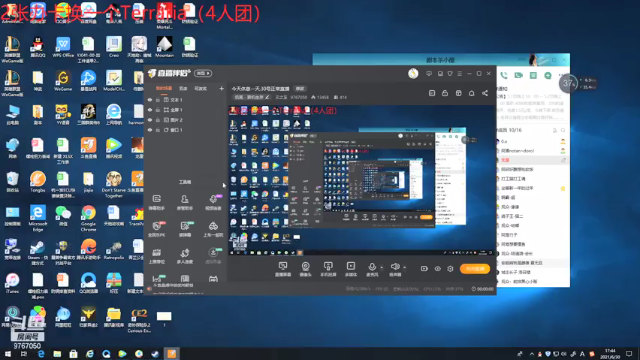Open message icon in streaming app title bar
This screenshot has width=640, height=360.
429,73
